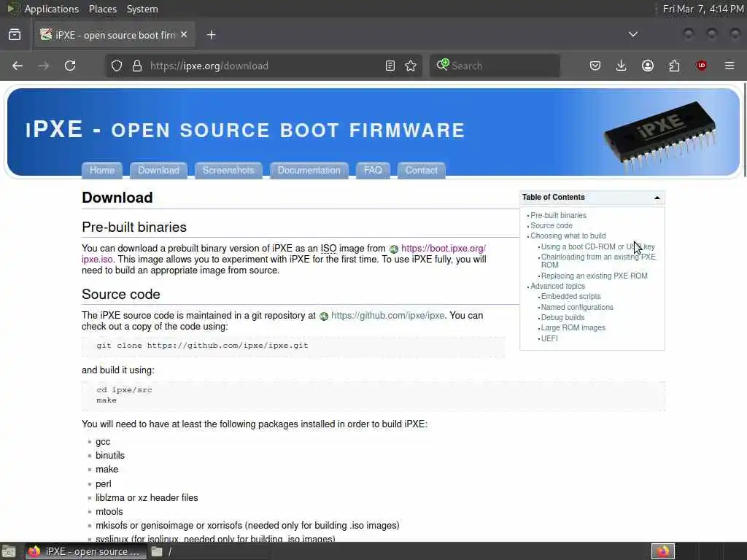Click the 'liblzma or xz header files' item
The width and height of the screenshot is (747, 560).
tap(147, 497)
